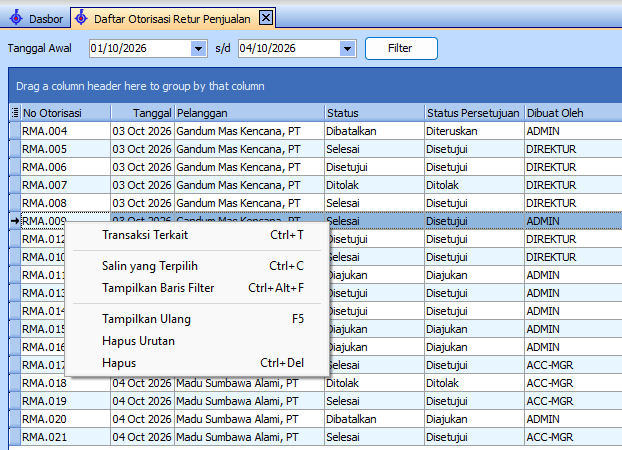The height and width of the screenshot is (450, 622).
Task: Open the column chooser icon beside No Otorisasi
Action: (15, 113)
